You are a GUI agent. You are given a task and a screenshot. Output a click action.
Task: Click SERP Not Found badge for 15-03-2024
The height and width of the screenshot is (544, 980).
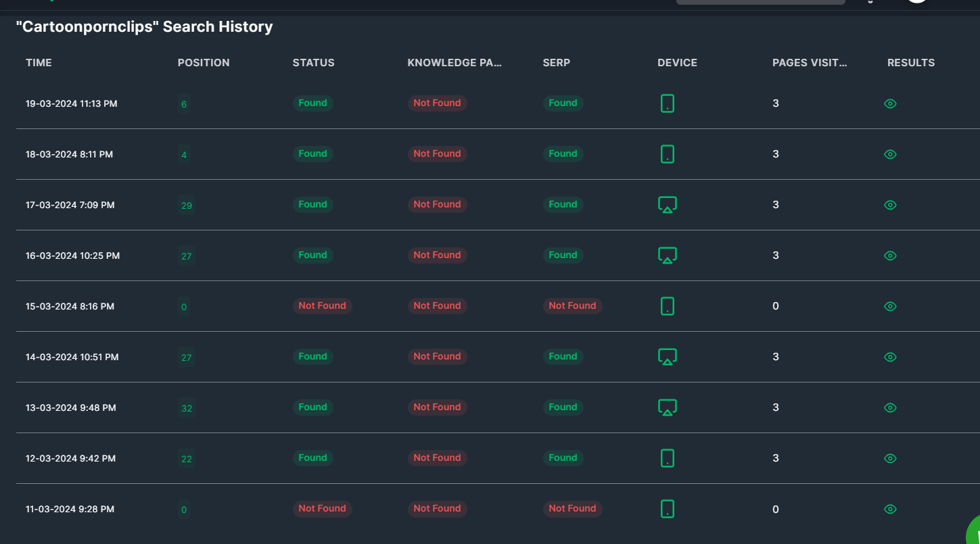[x=573, y=306]
